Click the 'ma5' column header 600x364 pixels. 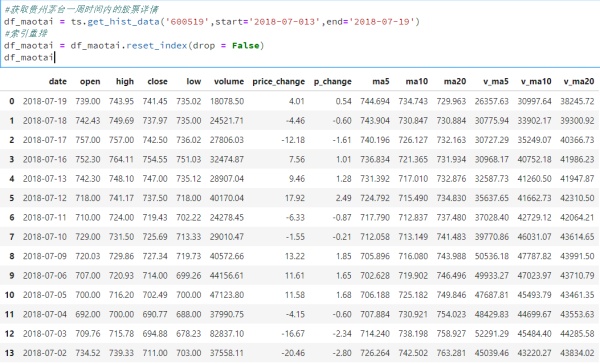381,82
